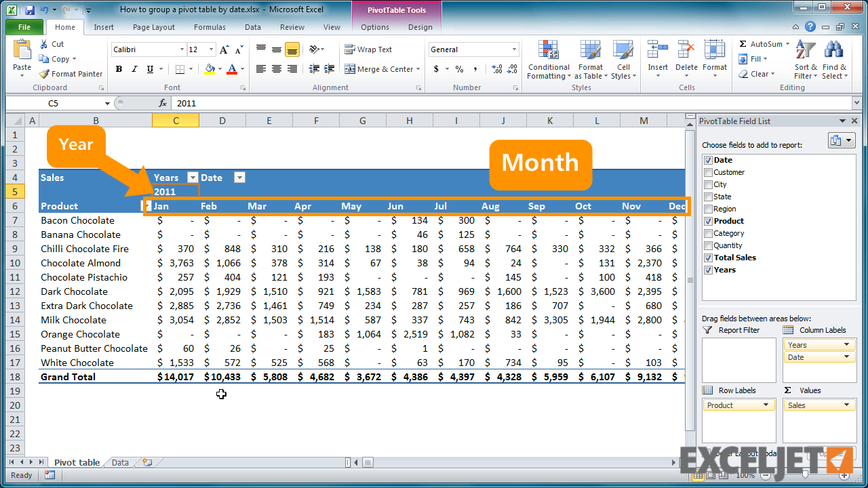Image resolution: width=868 pixels, height=488 pixels.
Task: Open Conditional Formatting
Action: [x=549, y=60]
